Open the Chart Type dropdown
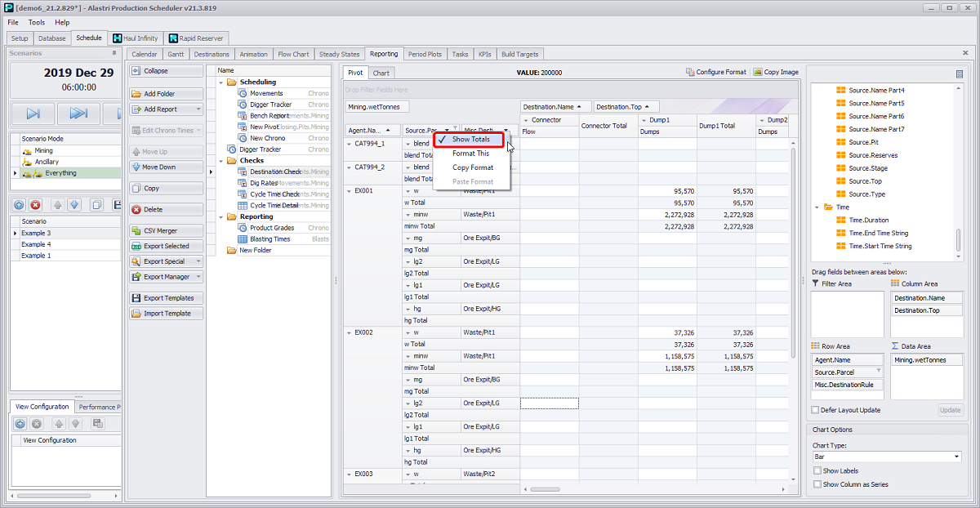Viewport: 980px width, 508px height. coord(956,457)
